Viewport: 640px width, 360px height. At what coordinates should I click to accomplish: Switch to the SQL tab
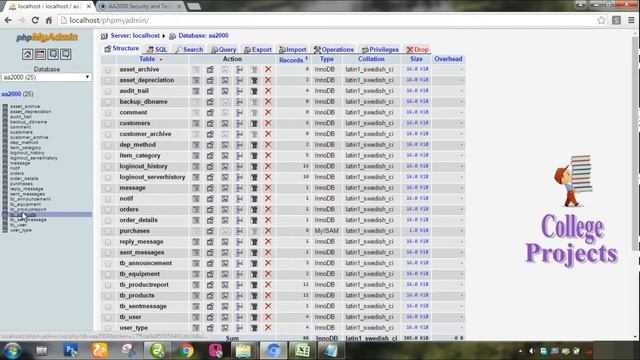[x=157, y=49]
